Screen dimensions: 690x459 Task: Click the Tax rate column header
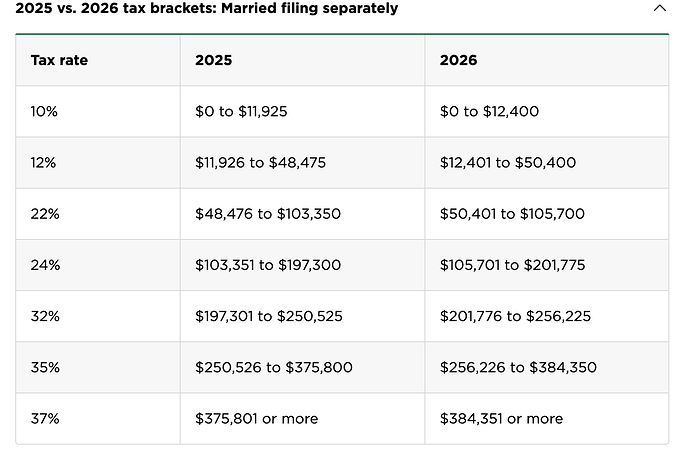59,60
